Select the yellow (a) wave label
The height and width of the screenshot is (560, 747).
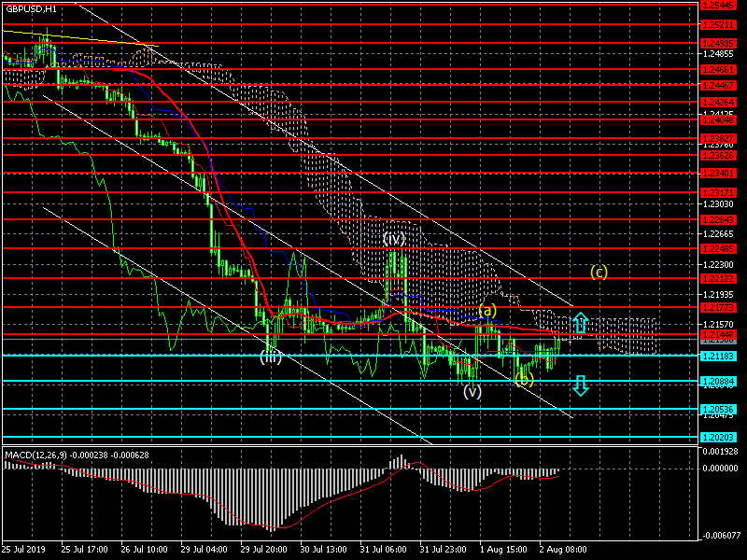(487, 310)
